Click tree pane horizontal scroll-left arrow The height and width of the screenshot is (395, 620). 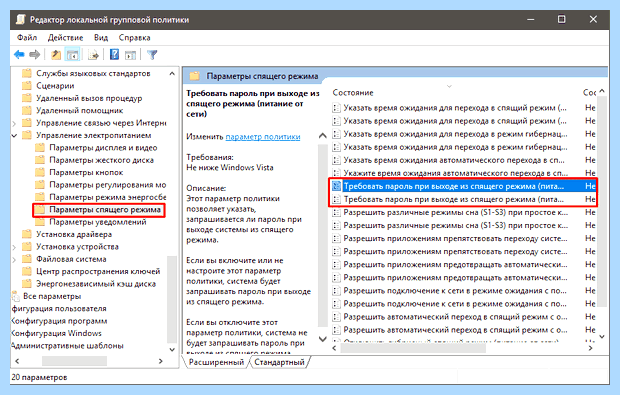pos(17,361)
